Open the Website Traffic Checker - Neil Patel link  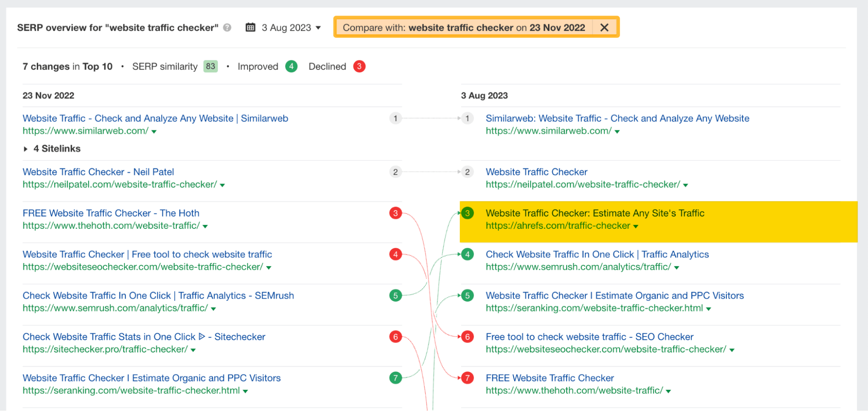(98, 171)
